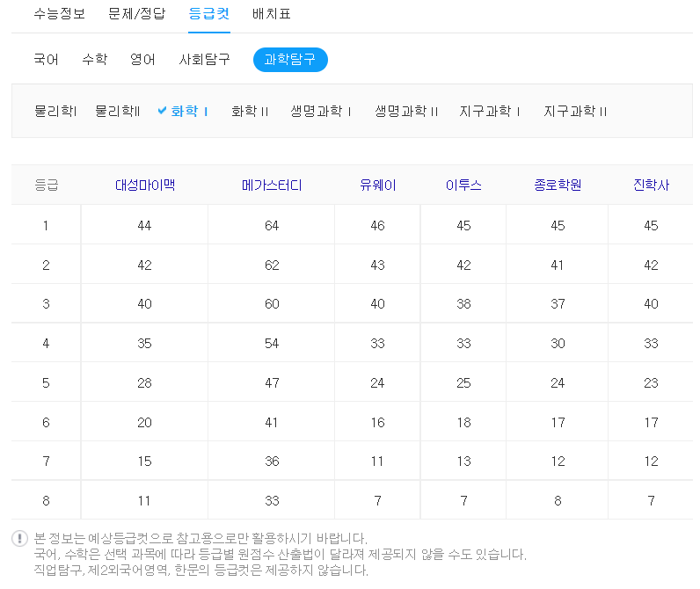
Task: Click 이투스 grade 6 value 18
Action: click(x=463, y=422)
